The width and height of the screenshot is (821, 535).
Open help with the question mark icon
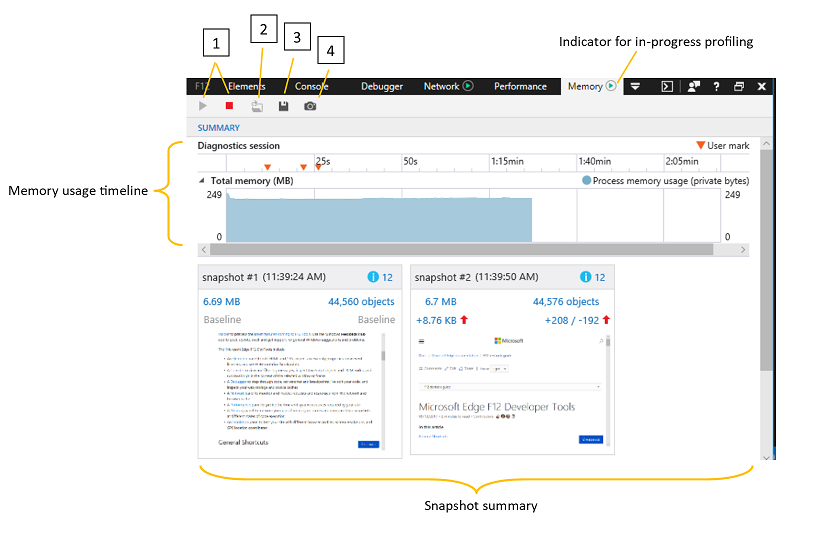click(716, 86)
